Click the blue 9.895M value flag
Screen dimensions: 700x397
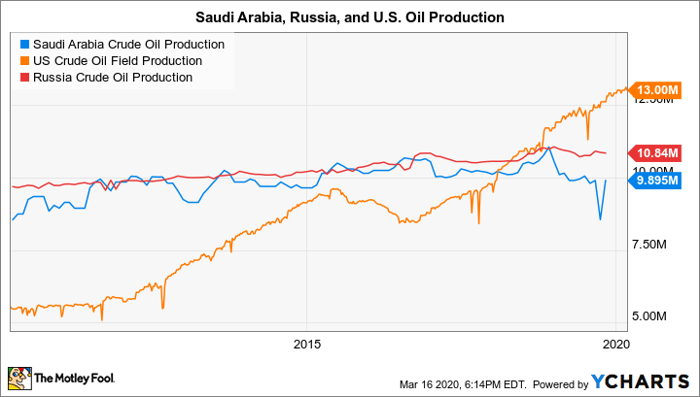pos(654,180)
